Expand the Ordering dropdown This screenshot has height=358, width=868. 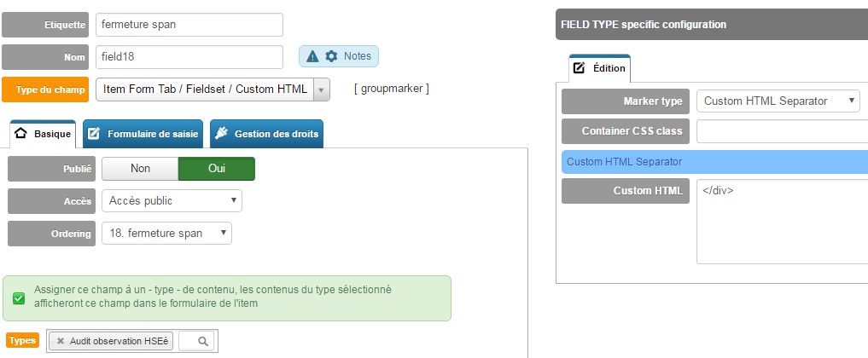pyautogui.click(x=166, y=234)
